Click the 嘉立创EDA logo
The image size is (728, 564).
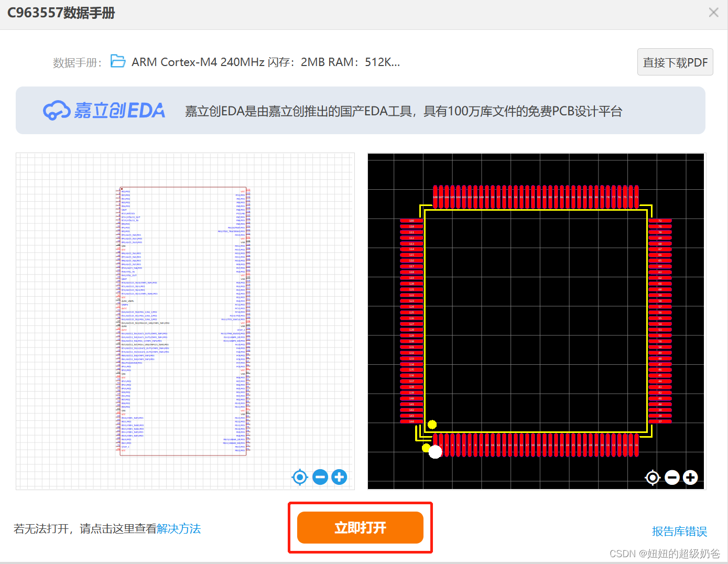104,111
